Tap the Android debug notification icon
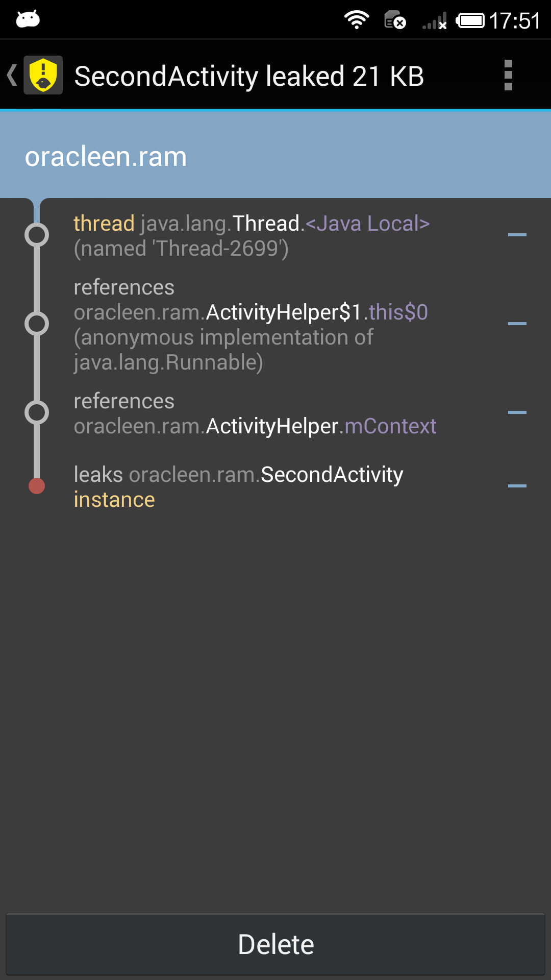 28,19
